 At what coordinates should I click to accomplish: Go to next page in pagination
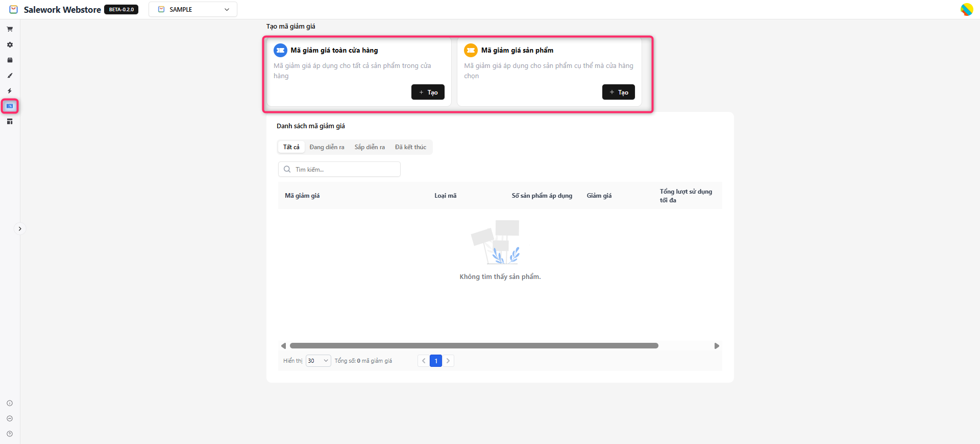(448, 361)
